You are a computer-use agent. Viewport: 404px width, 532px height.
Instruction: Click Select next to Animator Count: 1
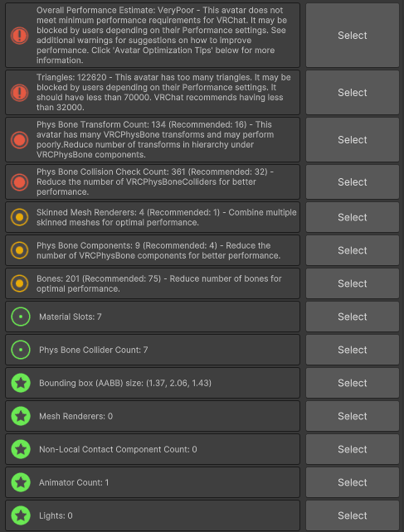(x=353, y=482)
